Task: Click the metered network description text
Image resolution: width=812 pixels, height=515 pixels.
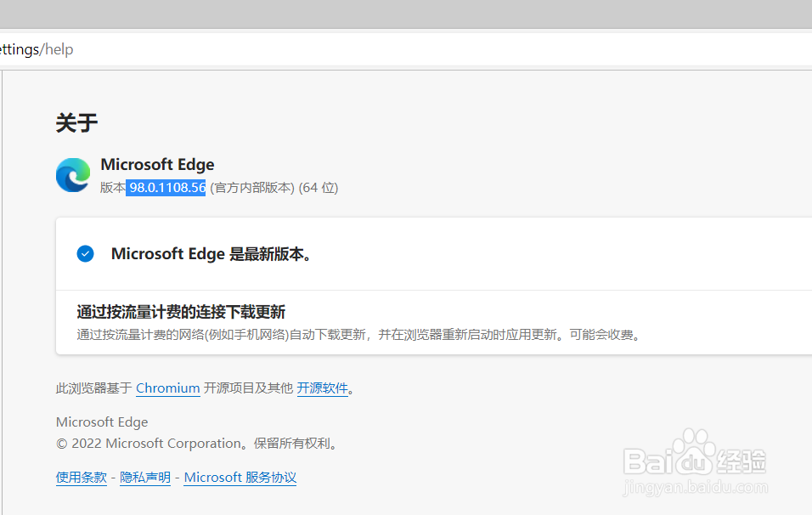Action: [x=359, y=335]
